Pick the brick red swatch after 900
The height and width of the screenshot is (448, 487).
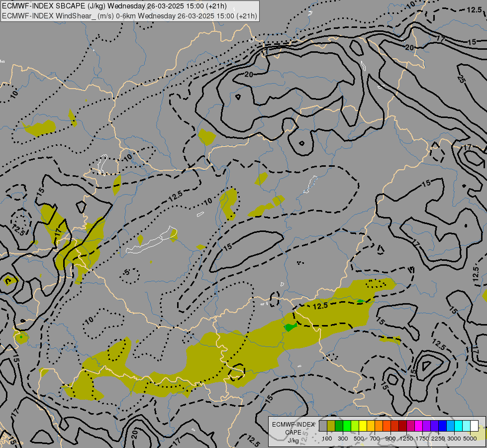pyautogui.click(x=395, y=426)
